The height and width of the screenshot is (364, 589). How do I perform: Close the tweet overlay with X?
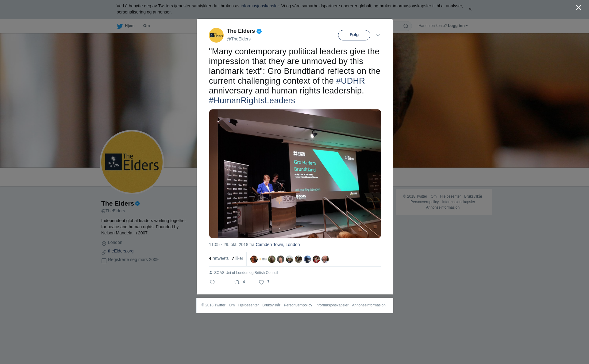[579, 8]
